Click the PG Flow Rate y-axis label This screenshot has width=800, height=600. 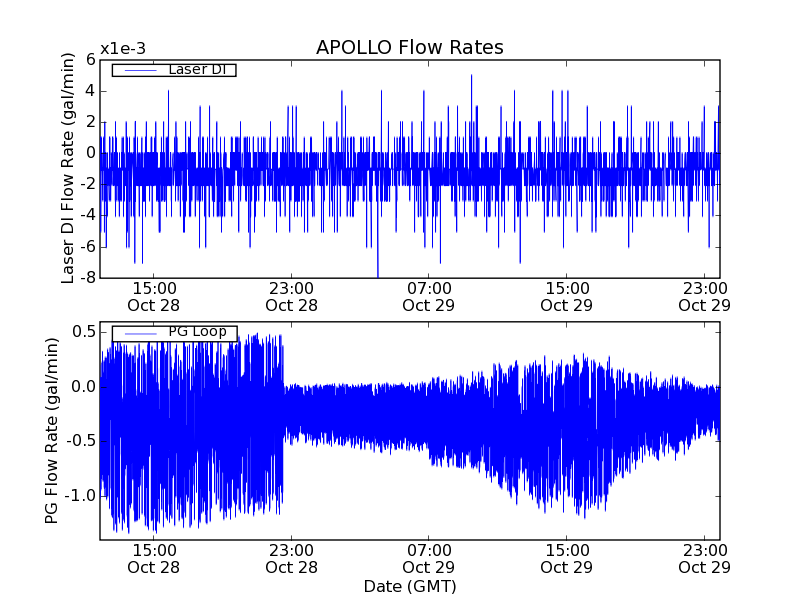click(51, 431)
